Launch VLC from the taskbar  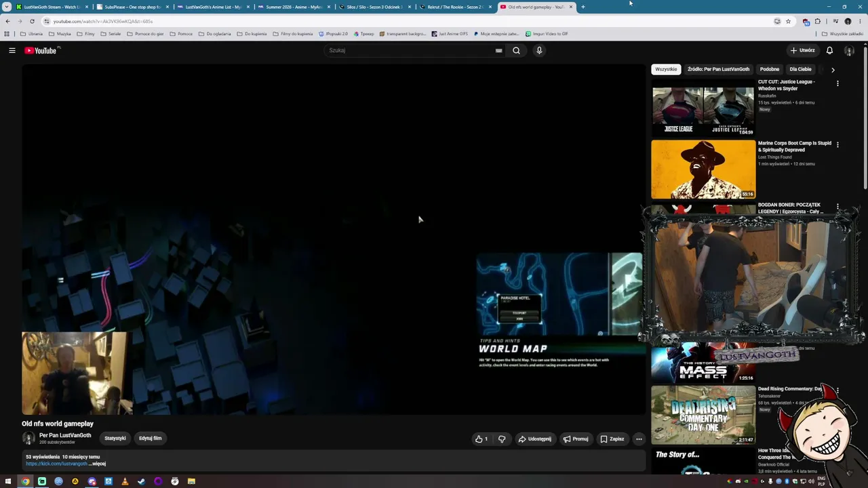pyautogui.click(x=125, y=481)
